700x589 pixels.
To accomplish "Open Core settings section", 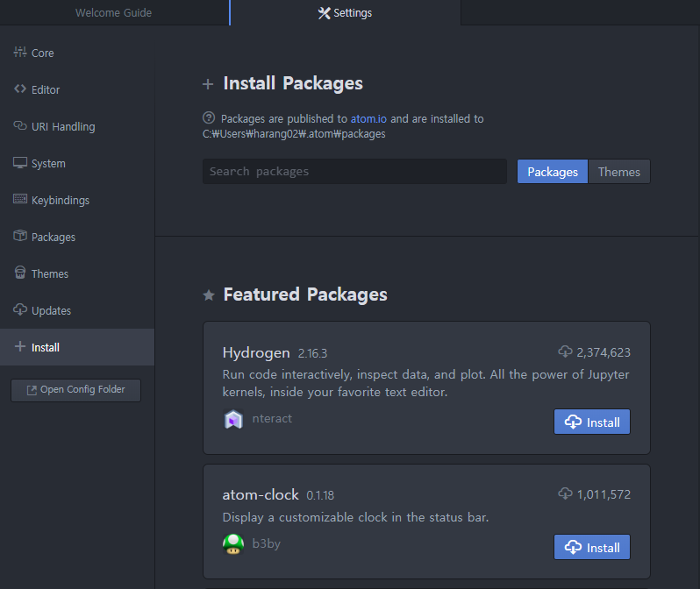I will [77, 53].
